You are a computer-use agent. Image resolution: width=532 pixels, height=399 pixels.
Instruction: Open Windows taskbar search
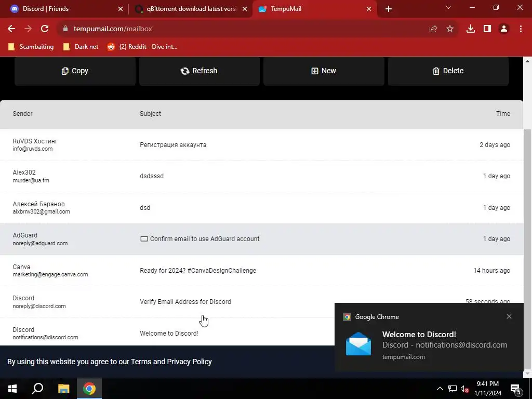point(37,389)
